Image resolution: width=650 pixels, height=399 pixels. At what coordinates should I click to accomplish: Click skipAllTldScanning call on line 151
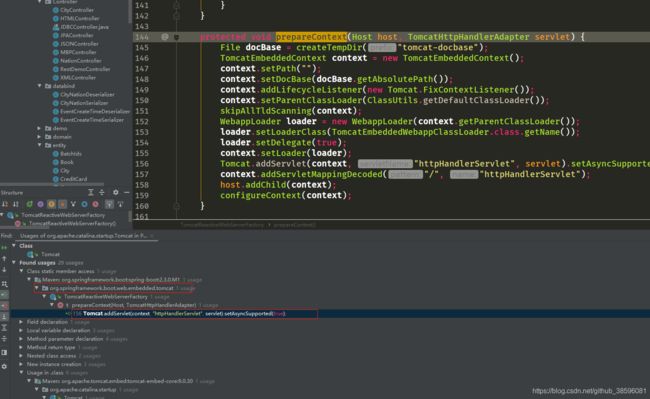(x=266, y=111)
